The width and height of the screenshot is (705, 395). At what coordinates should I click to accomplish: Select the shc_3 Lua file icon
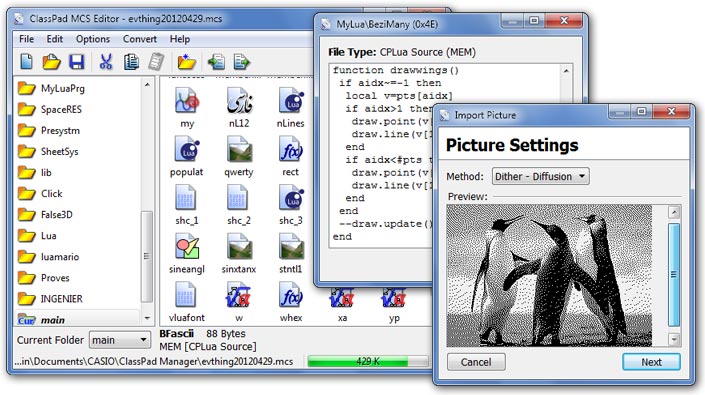290,198
